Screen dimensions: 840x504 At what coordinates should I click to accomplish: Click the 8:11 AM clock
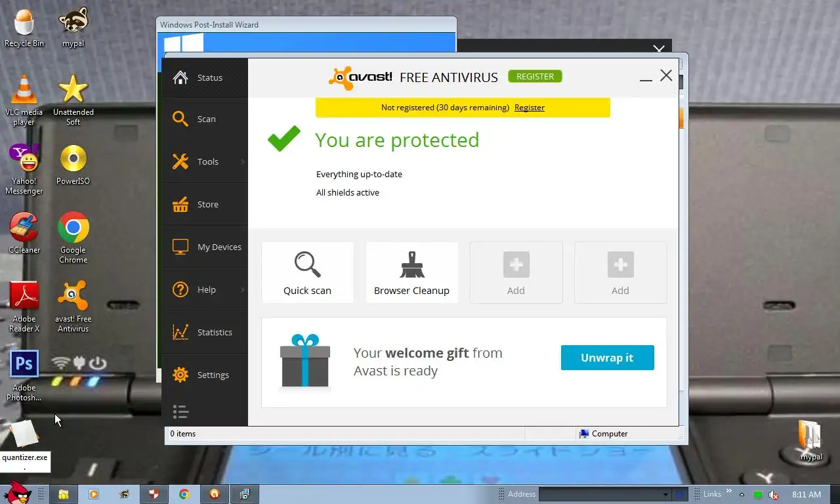click(807, 494)
